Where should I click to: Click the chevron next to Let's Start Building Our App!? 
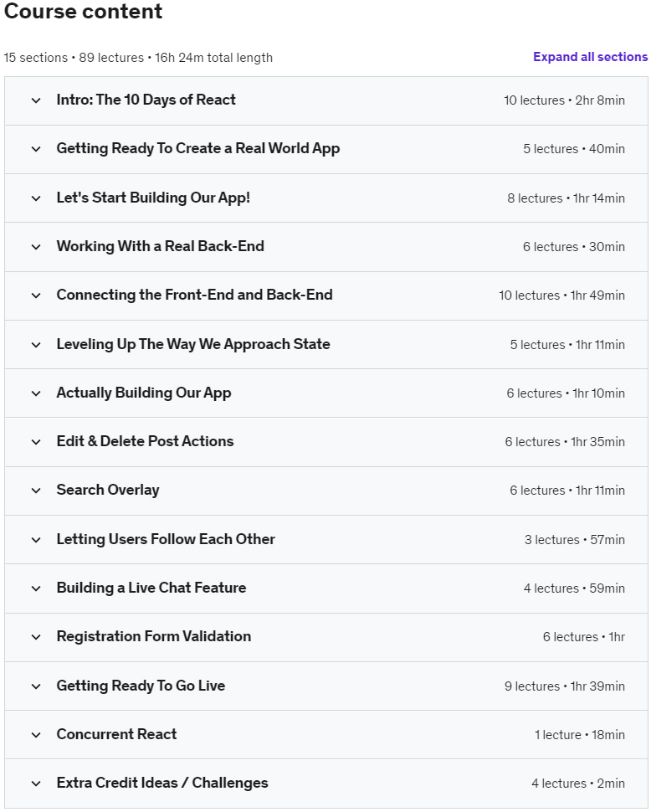click(36, 198)
